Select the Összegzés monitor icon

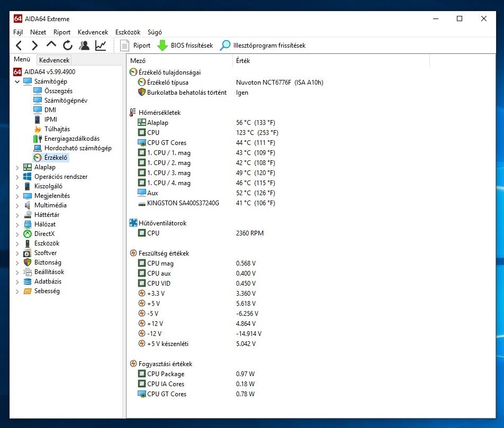click(x=38, y=91)
